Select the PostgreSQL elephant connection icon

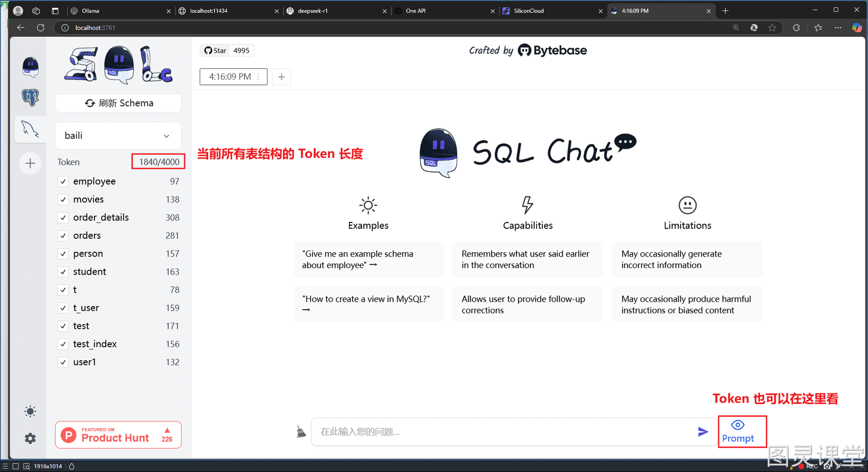coord(30,98)
